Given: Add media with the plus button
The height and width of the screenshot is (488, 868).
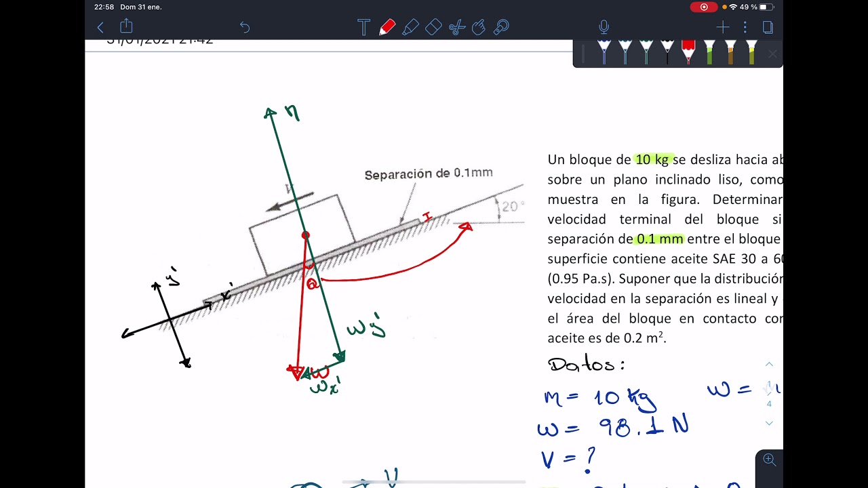Looking at the screenshot, I should click(x=722, y=27).
